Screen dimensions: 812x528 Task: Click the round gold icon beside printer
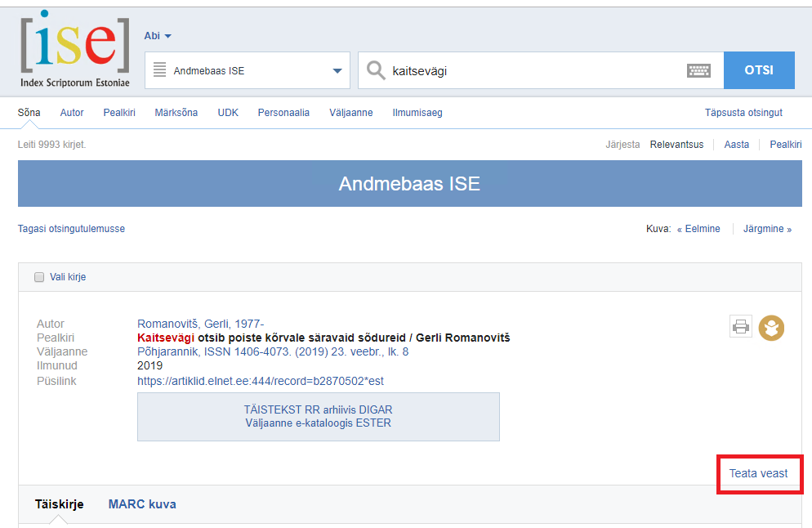pos(772,328)
